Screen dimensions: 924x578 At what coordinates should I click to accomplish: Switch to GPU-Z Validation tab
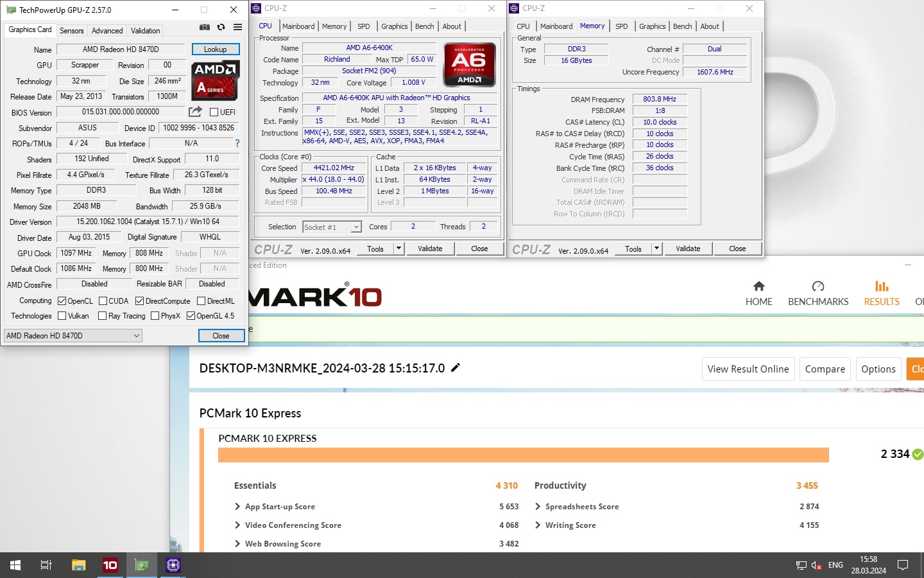tap(146, 30)
